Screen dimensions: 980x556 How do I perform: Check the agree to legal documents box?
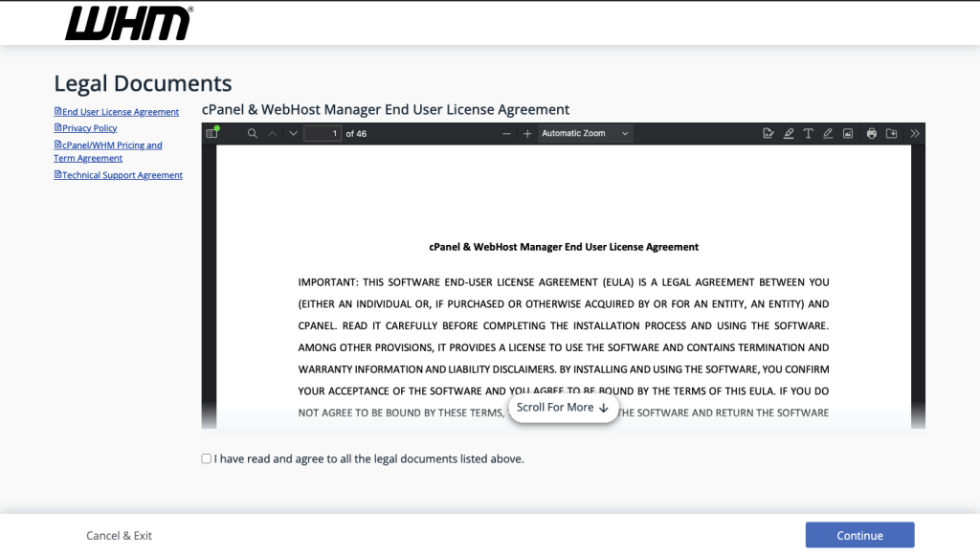tap(207, 459)
